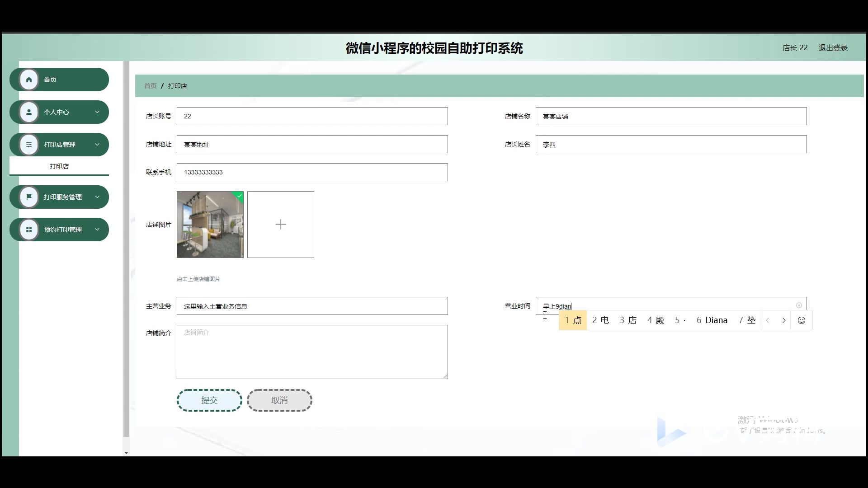This screenshot has width=868, height=488.
Task: Click the flag icon for 打印服务管理
Action: 29,197
